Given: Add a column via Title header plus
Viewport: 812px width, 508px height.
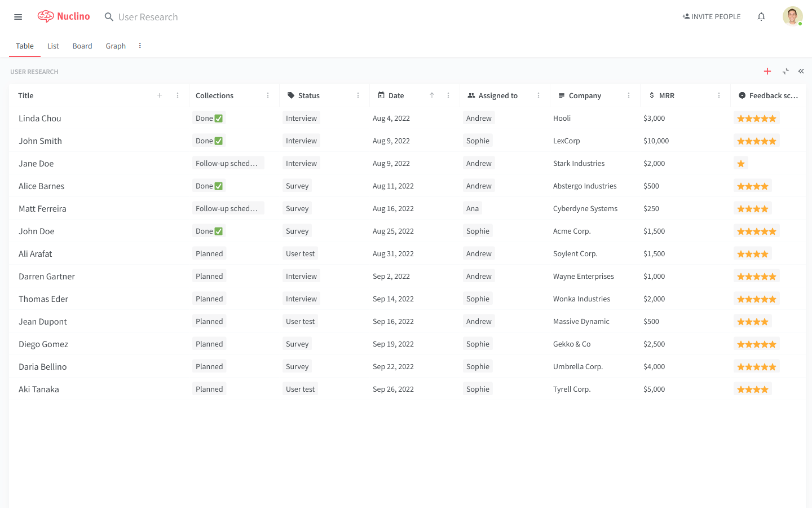Looking at the screenshot, I should click(x=160, y=95).
